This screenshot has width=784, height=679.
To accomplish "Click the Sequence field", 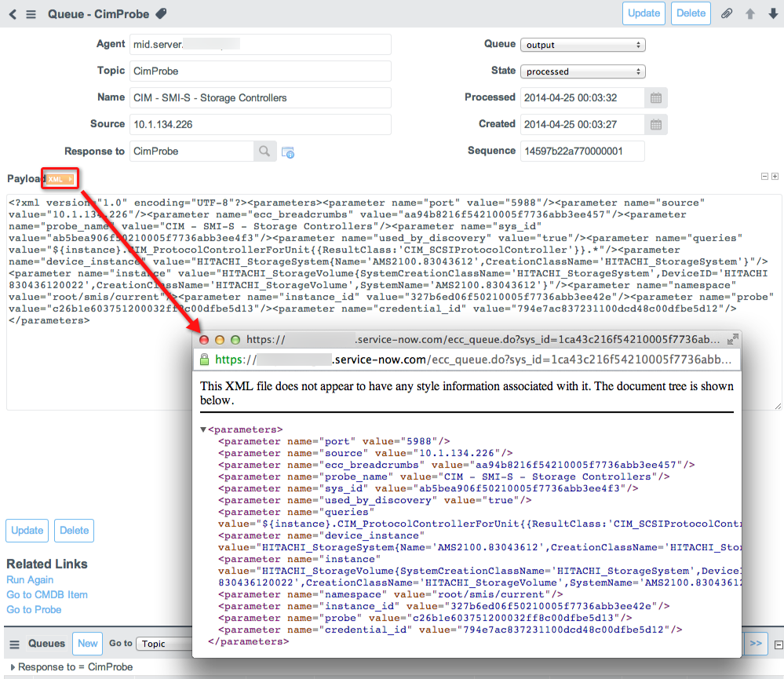I will [x=582, y=151].
